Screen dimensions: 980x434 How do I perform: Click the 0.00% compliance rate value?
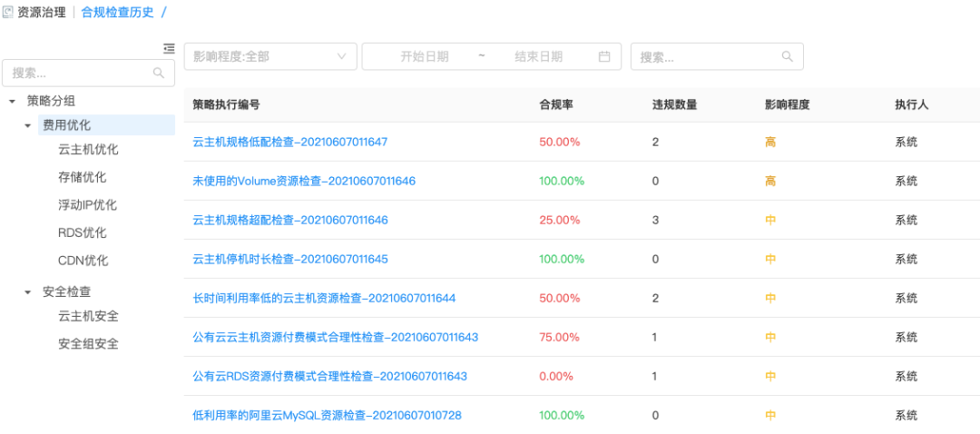(556, 377)
